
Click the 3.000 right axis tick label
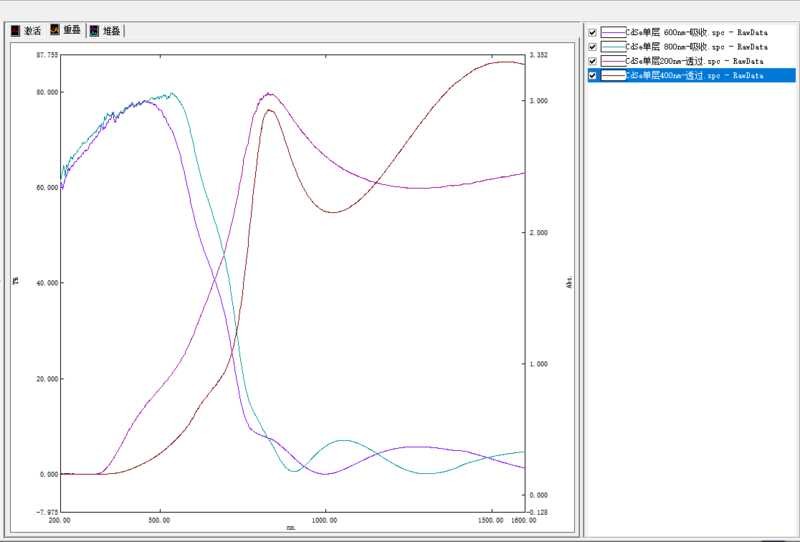tap(539, 101)
